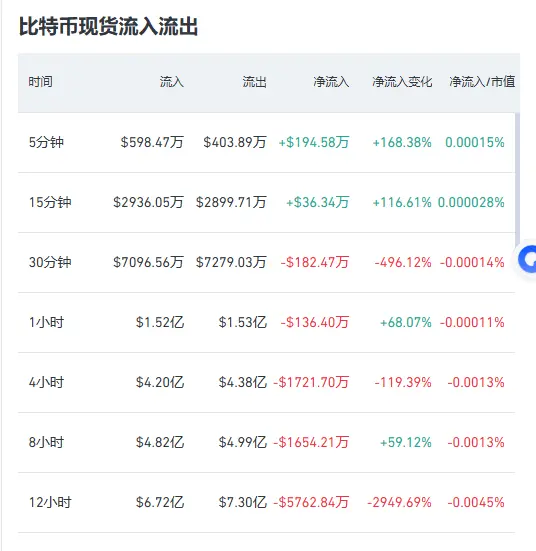Click inflow value $6.72亿

click(160, 502)
